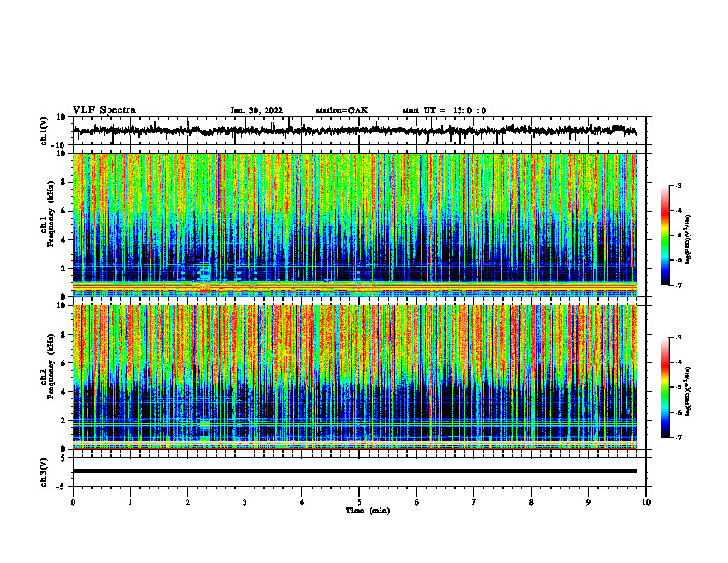Click the ch.2 frequency axis "8" kHz tick label
Screen dimensions: 728x563
point(63,335)
